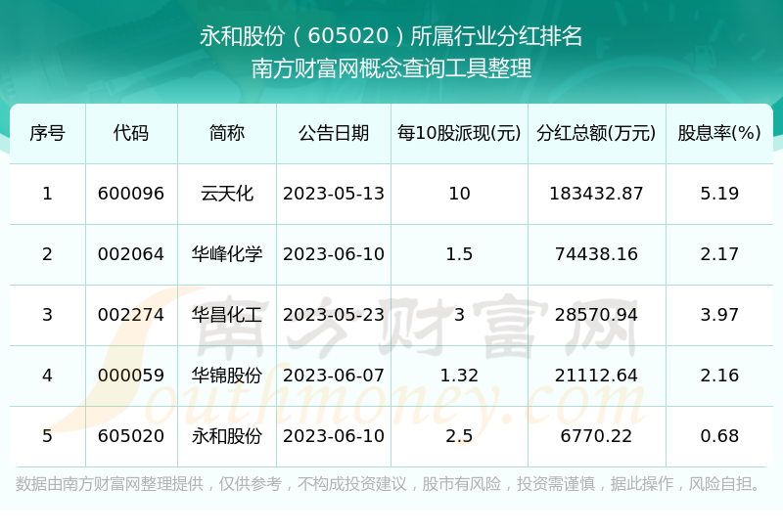Select stock code 002064
783x532 pixels.
pyautogui.click(x=131, y=254)
